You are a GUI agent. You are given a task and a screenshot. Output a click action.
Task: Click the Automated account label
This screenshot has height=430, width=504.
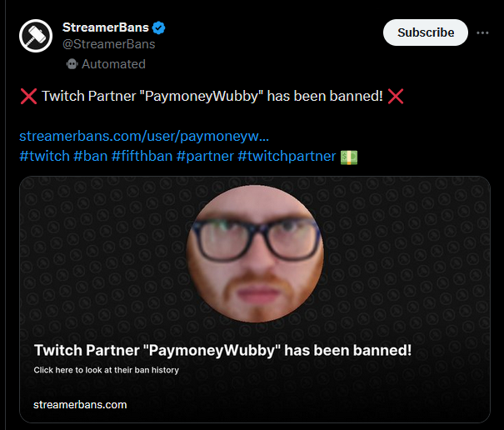click(113, 64)
